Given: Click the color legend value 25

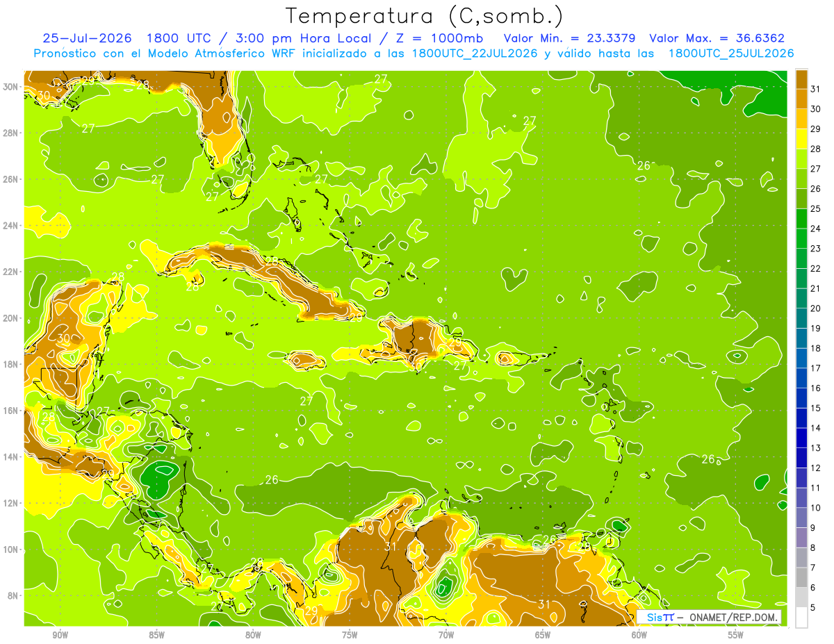Looking at the screenshot, I should (816, 208).
